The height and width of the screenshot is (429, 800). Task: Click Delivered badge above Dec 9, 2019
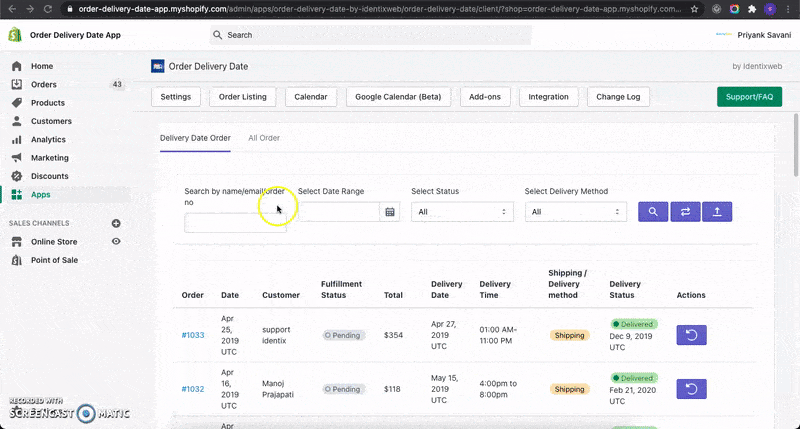point(634,324)
